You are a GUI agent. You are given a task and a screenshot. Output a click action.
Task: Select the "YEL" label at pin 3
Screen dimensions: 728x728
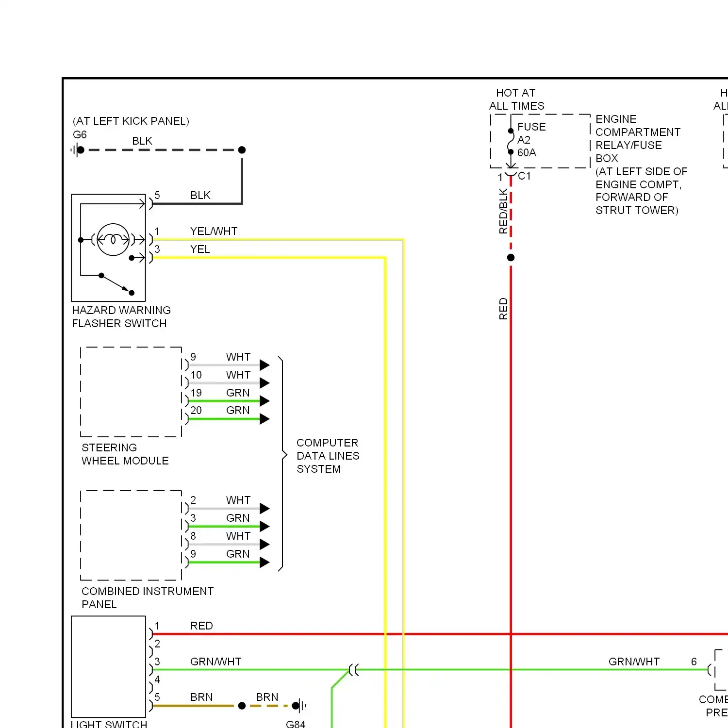(200, 249)
